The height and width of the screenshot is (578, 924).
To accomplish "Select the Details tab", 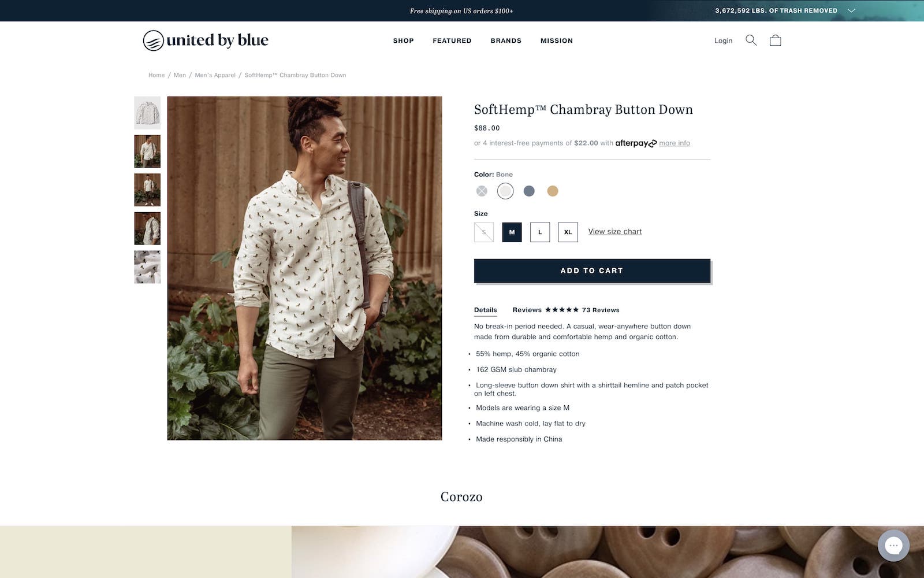I will 485,310.
